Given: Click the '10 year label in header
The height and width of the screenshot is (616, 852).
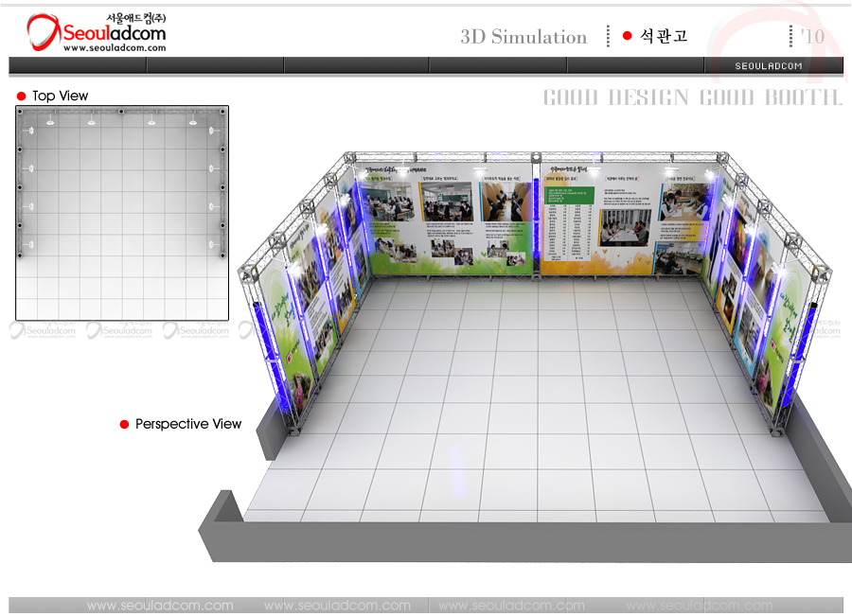Looking at the screenshot, I should pyautogui.click(x=811, y=36).
